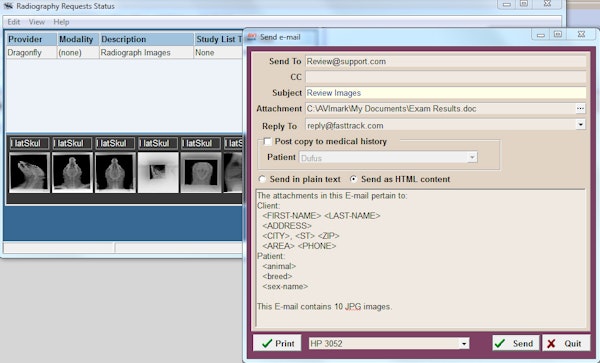This screenshot has height=363, width=600.
Task: Click the Send To email address field
Action: pyautogui.click(x=445, y=62)
